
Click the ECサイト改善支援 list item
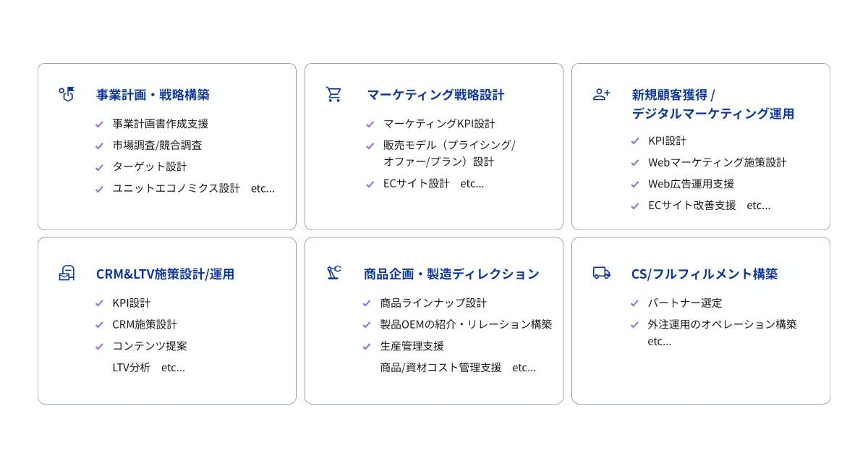tap(692, 205)
